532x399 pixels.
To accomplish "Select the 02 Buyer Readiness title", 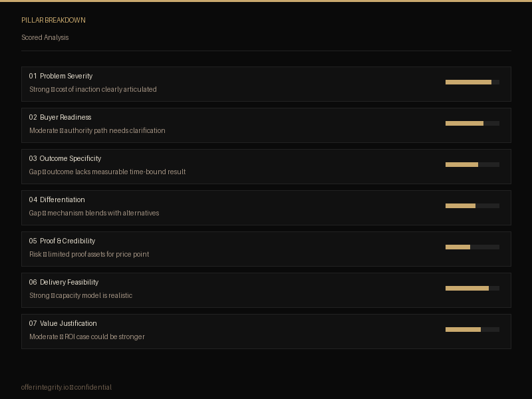I will click(60, 118).
